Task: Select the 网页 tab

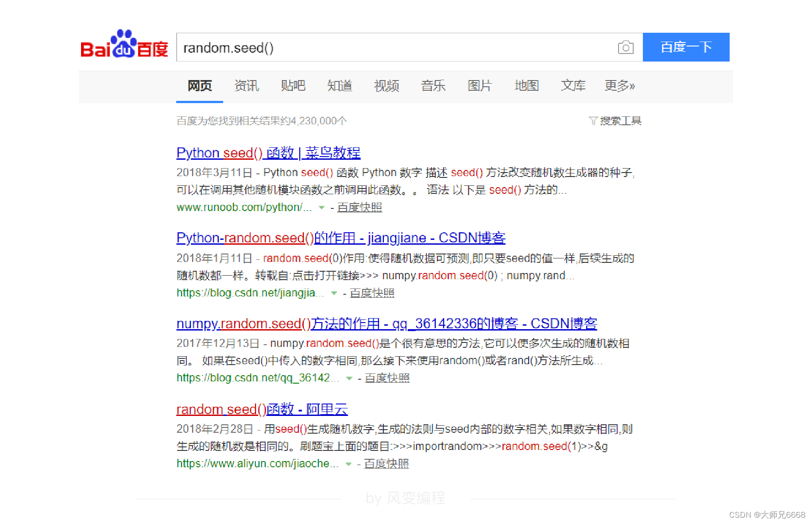Action: (200, 85)
